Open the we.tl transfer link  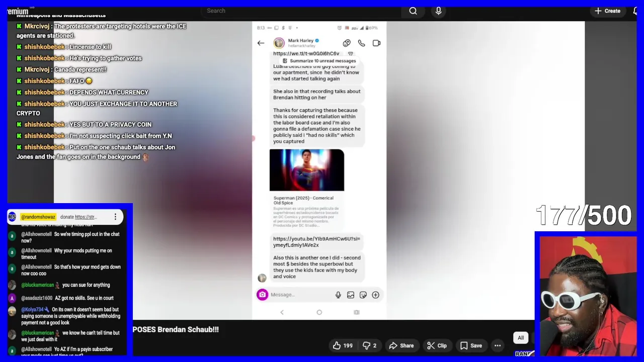pyautogui.click(x=306, y=53)
